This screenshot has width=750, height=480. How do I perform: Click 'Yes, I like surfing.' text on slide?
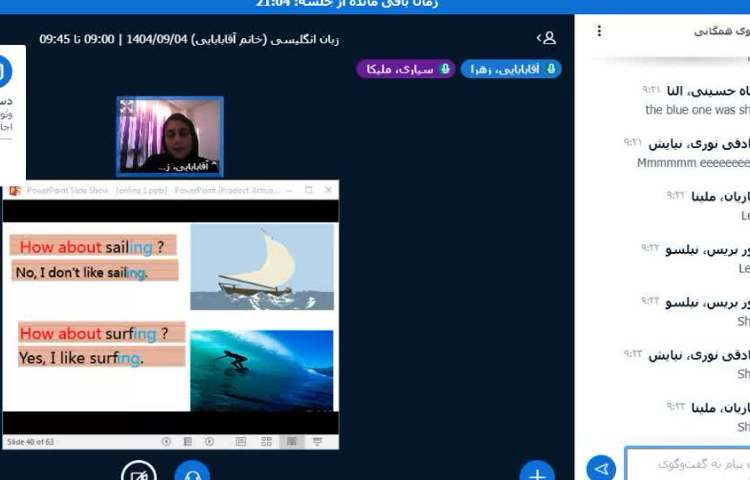(x=81, y=358)
